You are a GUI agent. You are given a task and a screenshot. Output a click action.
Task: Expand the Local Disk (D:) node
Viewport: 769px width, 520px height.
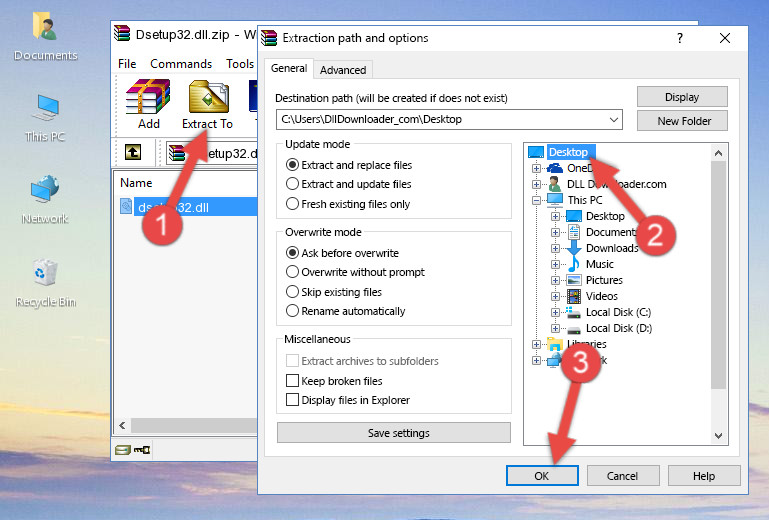pyautogui.click(x=555, y=328)
